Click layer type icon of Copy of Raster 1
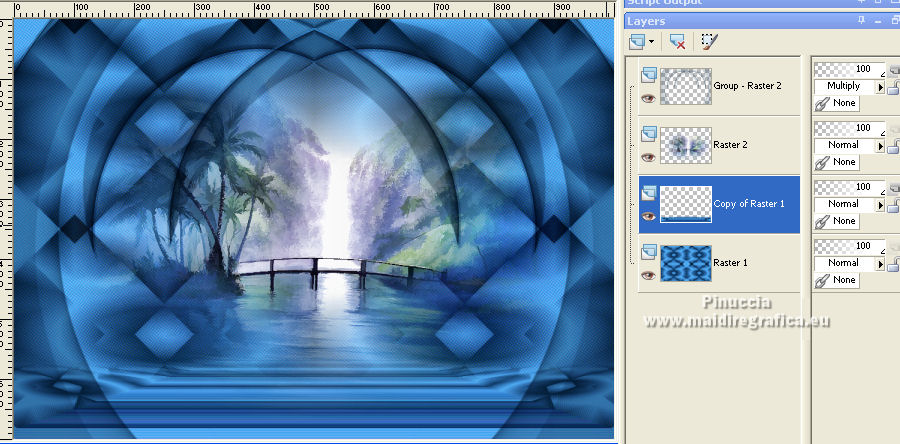 [x=649, y=192]
